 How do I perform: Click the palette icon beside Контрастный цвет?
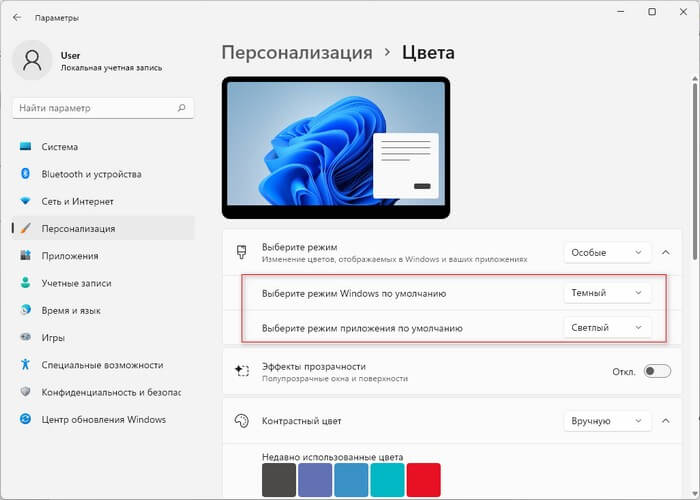click(242, 421)
